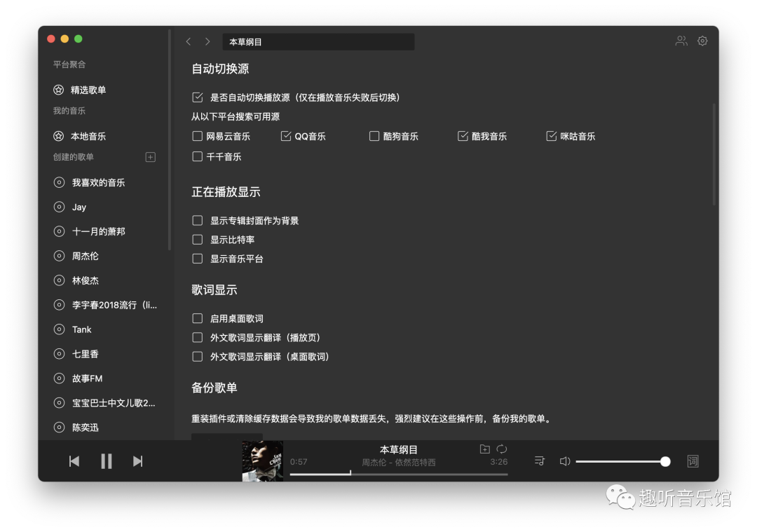Enable 网易云音乐 as search source
The image size is (757, 532).
(198, 136)
